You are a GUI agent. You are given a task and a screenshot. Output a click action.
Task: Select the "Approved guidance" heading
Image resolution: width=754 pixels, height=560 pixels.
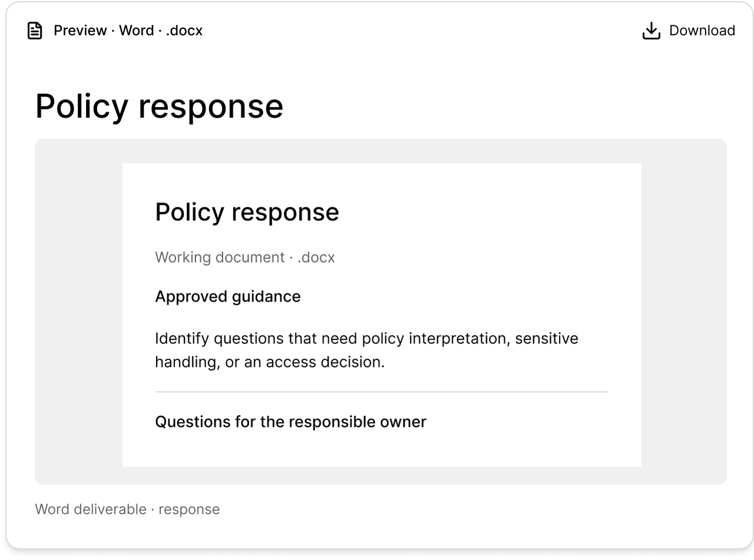(x=228, y=296)
